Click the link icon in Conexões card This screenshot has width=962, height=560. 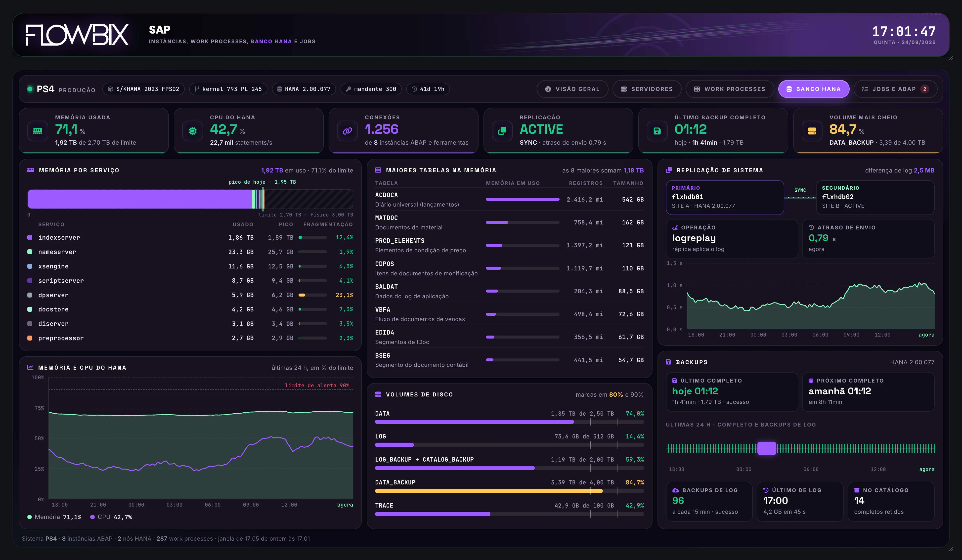click(x=348, y=131)
